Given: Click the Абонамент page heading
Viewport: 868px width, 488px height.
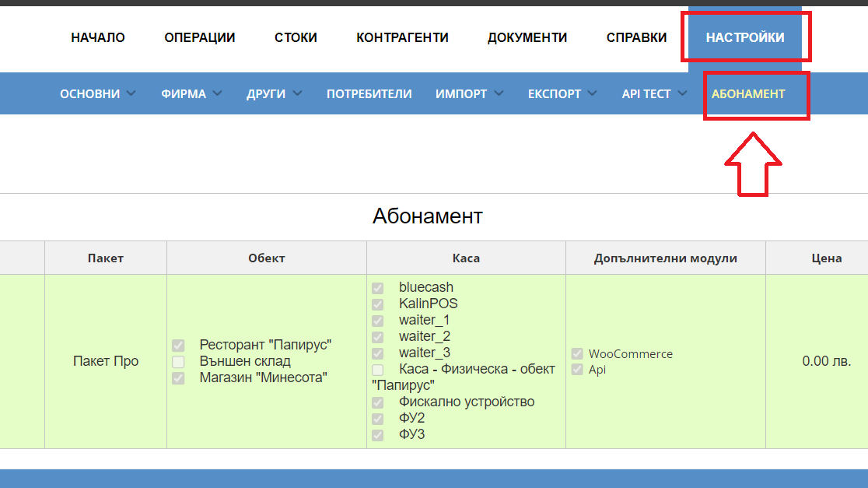Looking at the screenshot, I should click(x=427, y=216).
